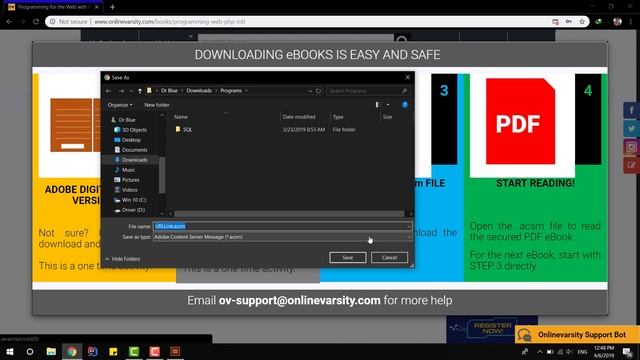Open Chrome profile avatar
The height and width of the screenshot is (360, 640).
pyautogui.click(x=617, y=22)
